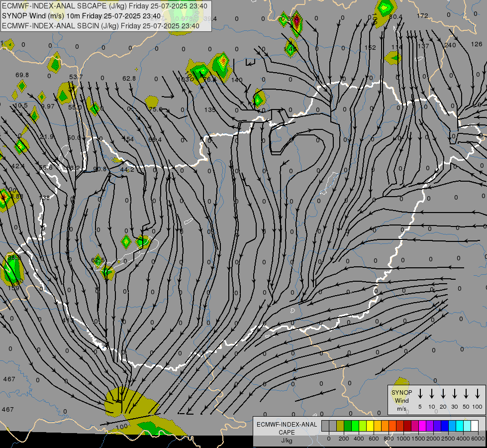Click the 126 value on the map

click(477, 44)
